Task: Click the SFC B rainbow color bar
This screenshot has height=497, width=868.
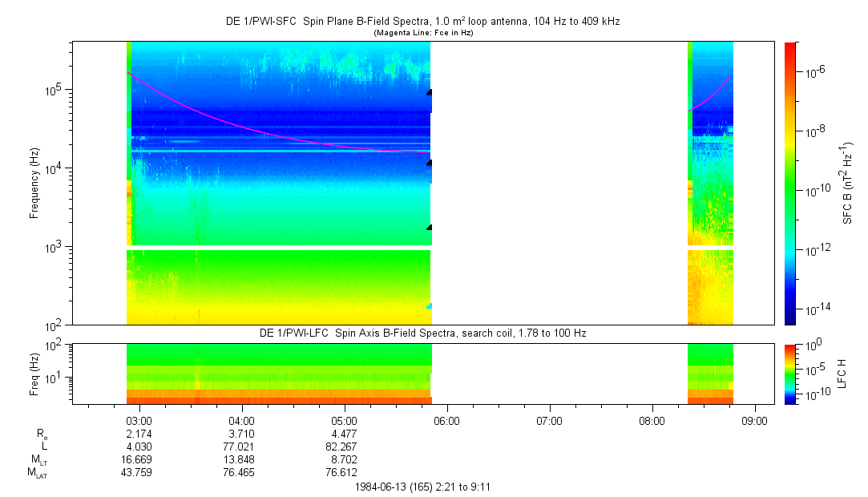Action: [x=790, y=184]
